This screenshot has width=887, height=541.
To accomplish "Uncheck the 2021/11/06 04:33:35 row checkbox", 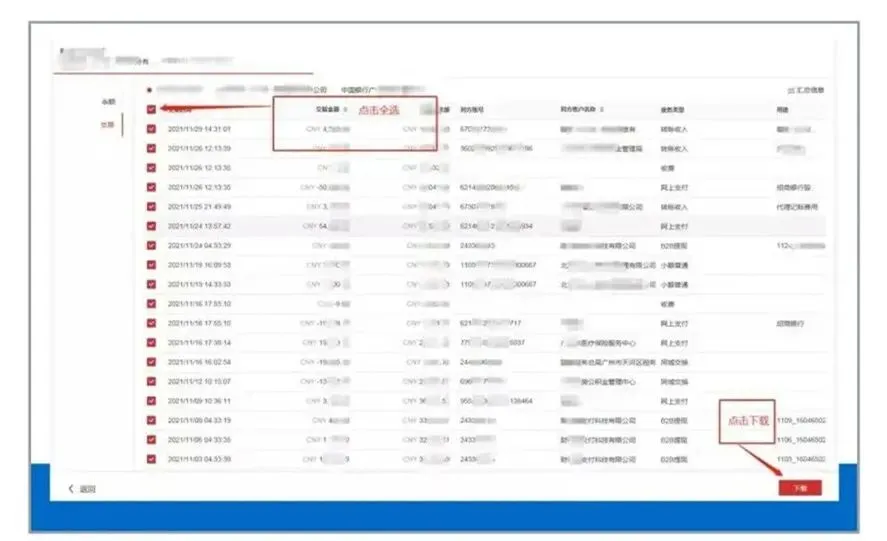I will (x=151, y=439).
